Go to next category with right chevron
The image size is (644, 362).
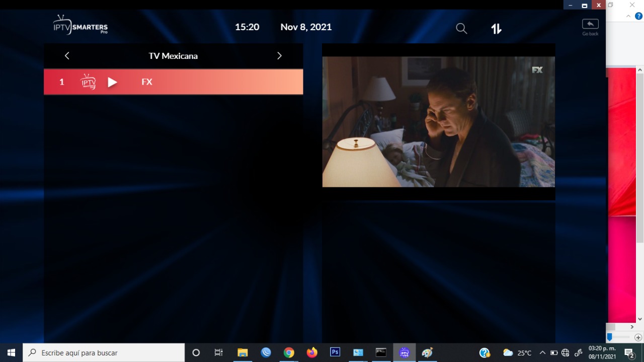280,56
